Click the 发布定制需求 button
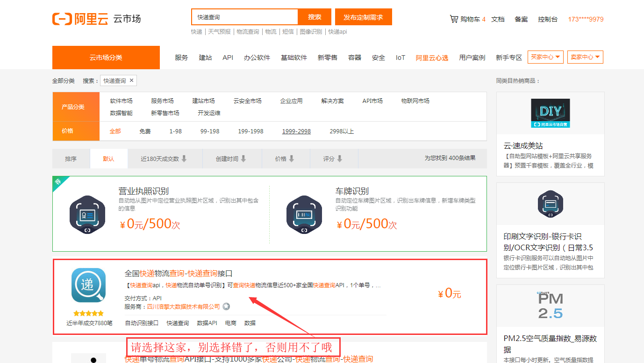Image resolution: width=644 pixels, height=363 pixels. 363,17
